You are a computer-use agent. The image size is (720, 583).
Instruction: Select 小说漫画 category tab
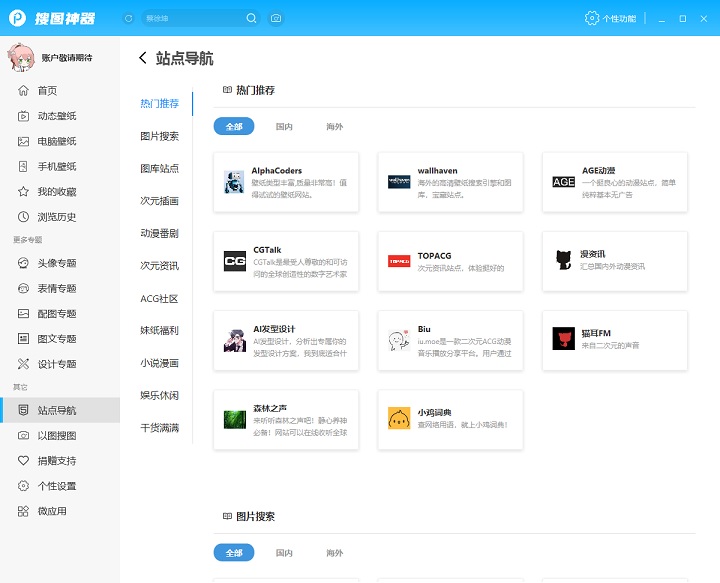[159, 363]
